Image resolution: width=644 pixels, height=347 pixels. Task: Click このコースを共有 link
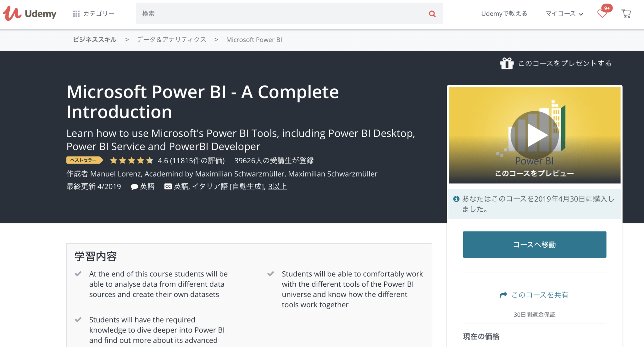pos(540,295)
